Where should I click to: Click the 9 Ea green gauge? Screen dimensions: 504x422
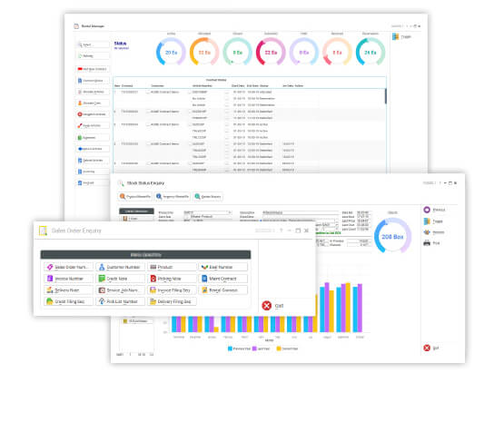(237, 52)
